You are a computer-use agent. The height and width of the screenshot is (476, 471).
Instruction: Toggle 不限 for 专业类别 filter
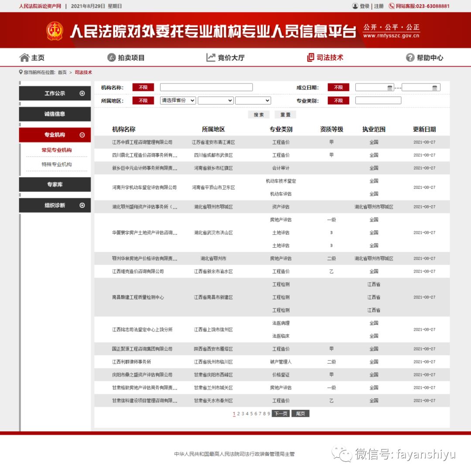pos(338,101)
